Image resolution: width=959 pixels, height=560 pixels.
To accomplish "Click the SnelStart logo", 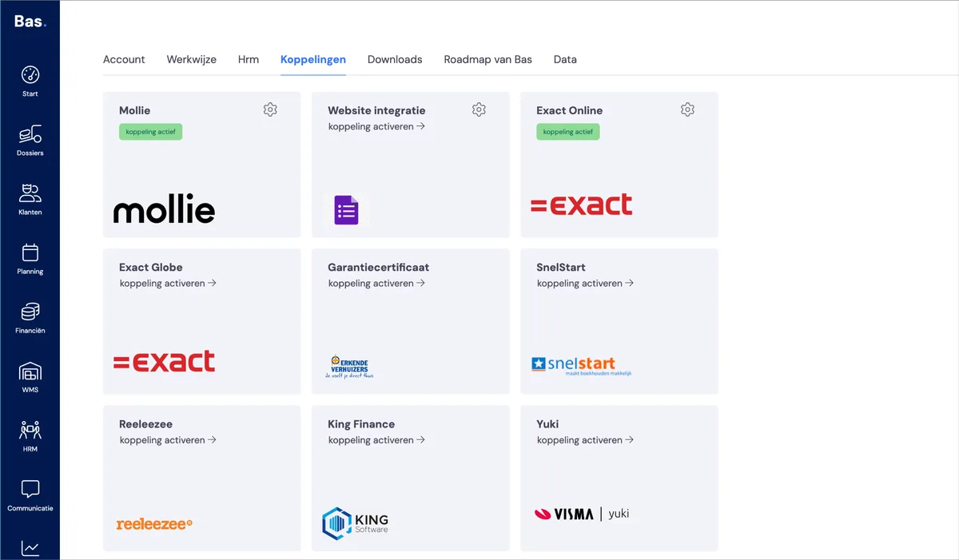I will pos(581,366).
